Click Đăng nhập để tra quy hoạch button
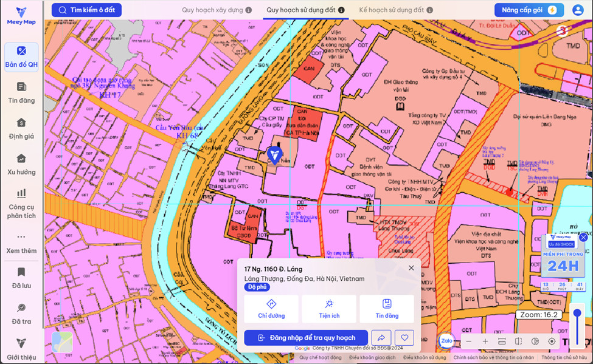The height and width of the screenshot is (364, 593). tap(306, 338)
